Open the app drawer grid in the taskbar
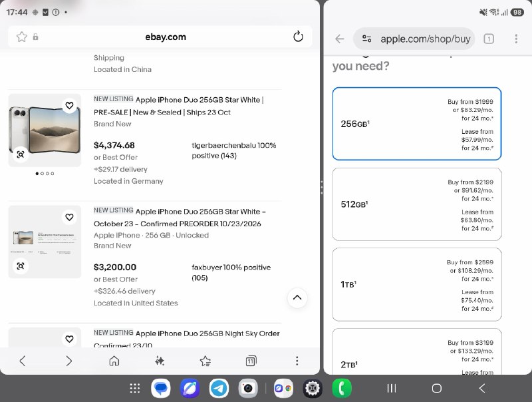 click(135, 388)
